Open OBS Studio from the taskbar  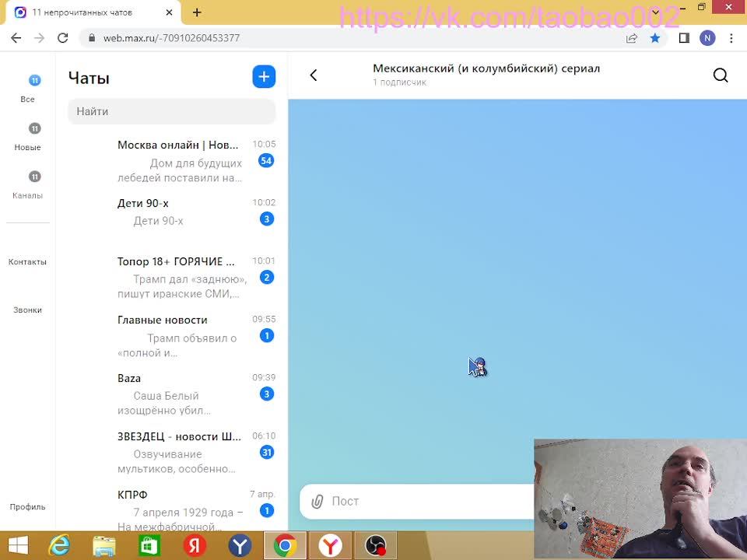pyautogui.click(x=375, y=546)
